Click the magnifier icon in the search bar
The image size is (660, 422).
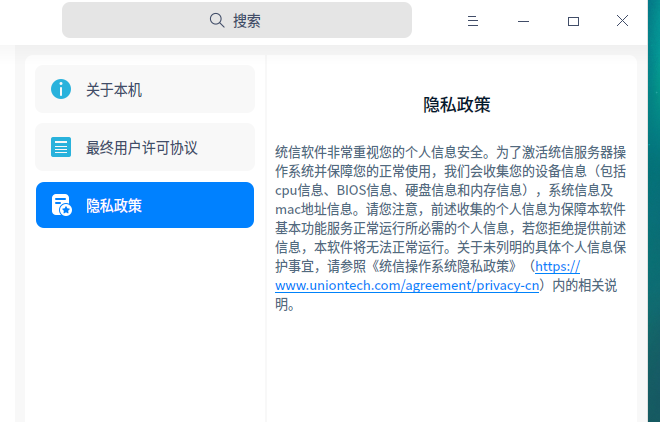217,20
